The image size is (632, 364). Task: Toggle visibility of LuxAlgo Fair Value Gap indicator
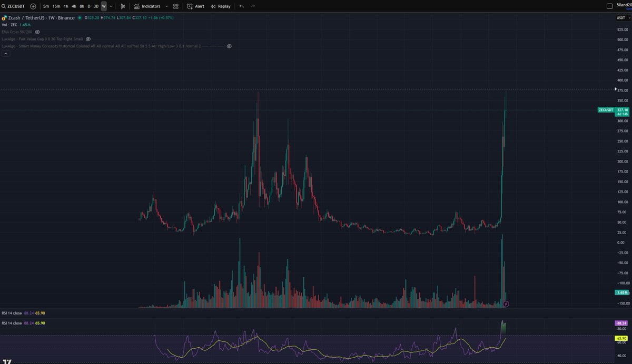click(x=88, y=39)
